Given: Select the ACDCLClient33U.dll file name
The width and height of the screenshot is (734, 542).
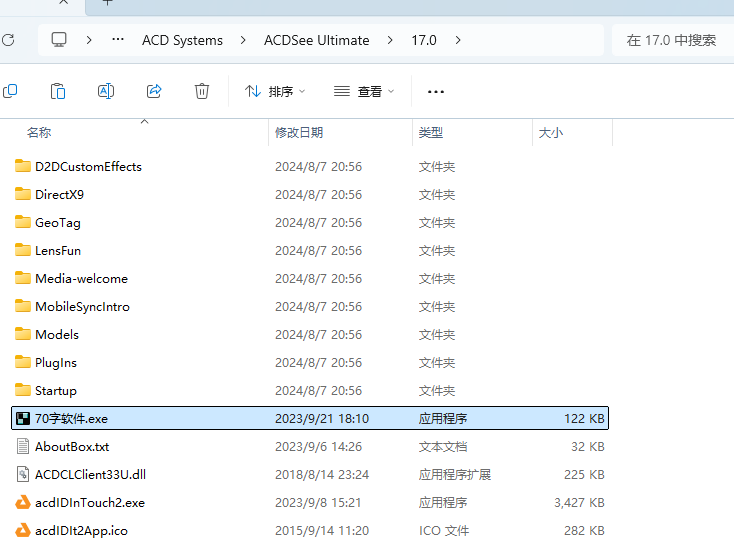Looking at the screenshot, I should pyautogui.click(x=90, y=475).
